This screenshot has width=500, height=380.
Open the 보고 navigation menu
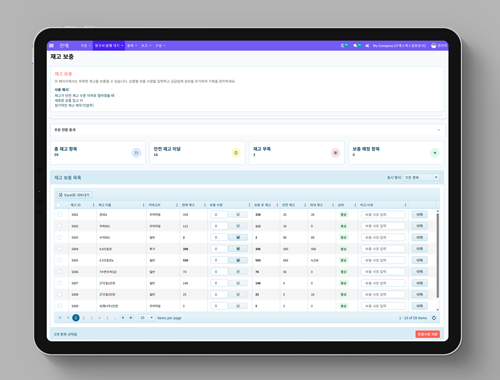(x=146, y=46)
